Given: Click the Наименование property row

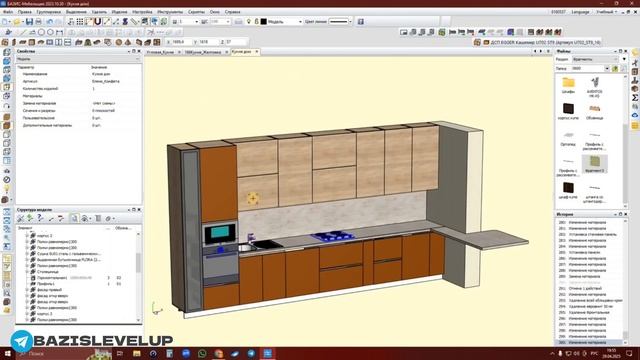Looking at the screenshot, I should 79,74.
